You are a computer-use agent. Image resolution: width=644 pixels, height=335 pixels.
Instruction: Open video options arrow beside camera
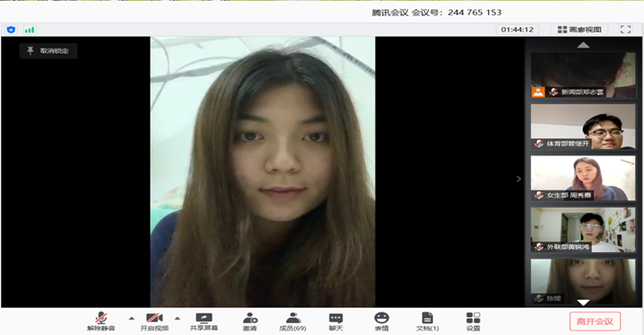[178, 318]
